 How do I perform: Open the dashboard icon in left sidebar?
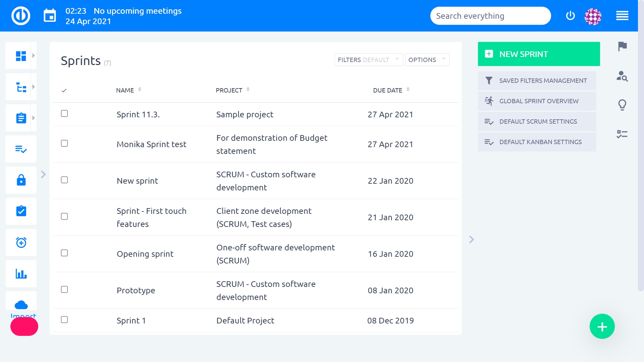pos(21,56)
